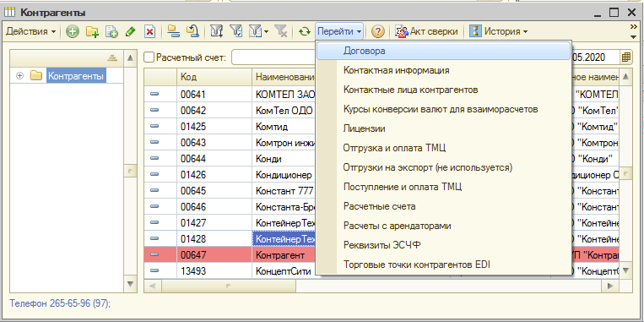Click the Move item to group icon

193,31
